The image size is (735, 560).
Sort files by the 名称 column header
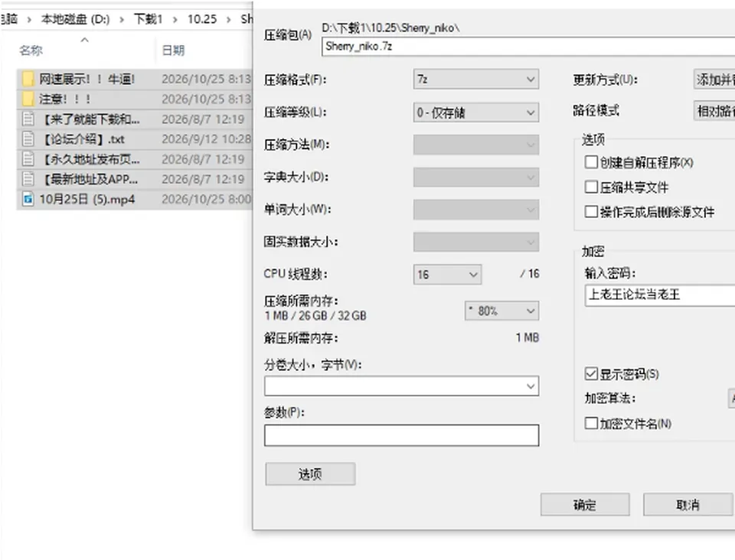pos(31,50)
